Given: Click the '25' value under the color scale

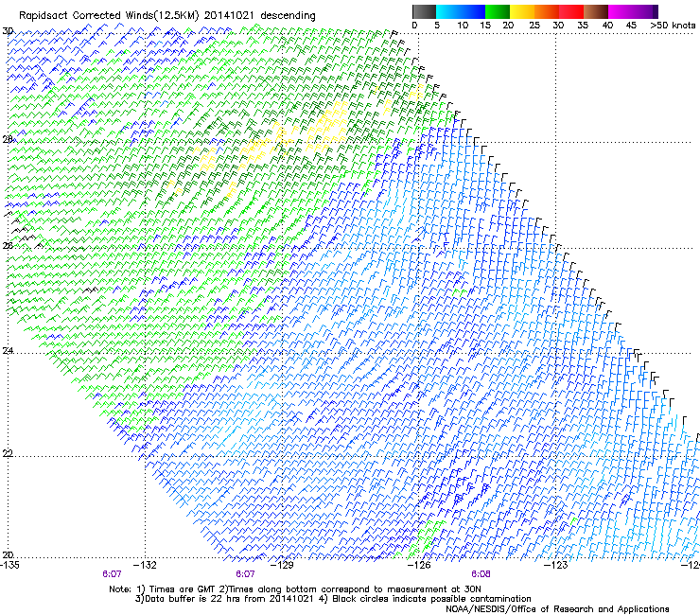Looking at the screenshot, I should click(x=534, y=26).
